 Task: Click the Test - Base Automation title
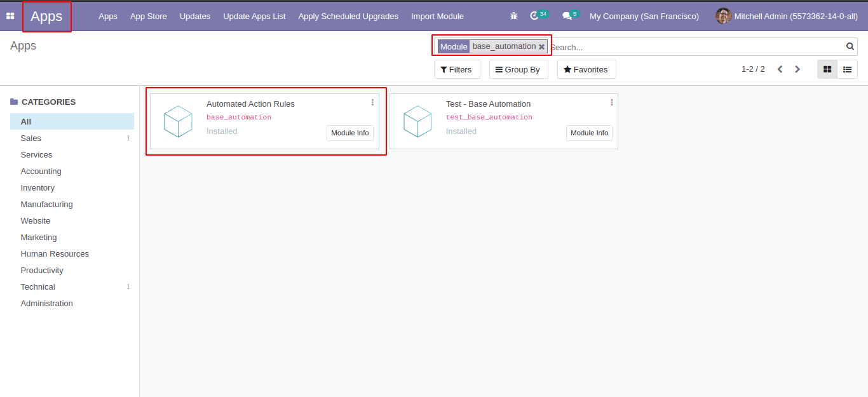488,104
